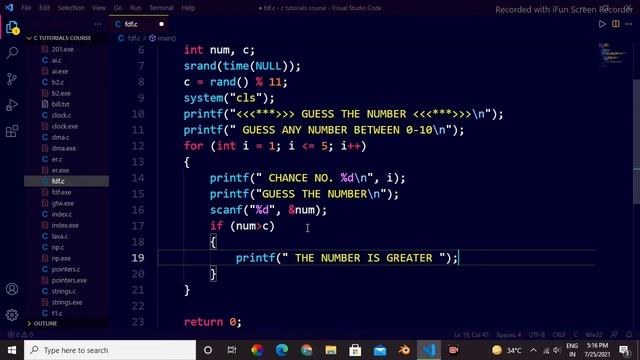
Task: Change line ending via CRLF status item
Action: 559,335
